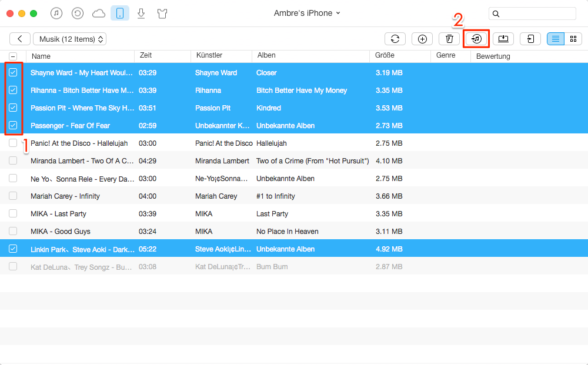Viewport: 588px width, 365px height.
Task: Click duration 03:51
Action: (148, 108)
